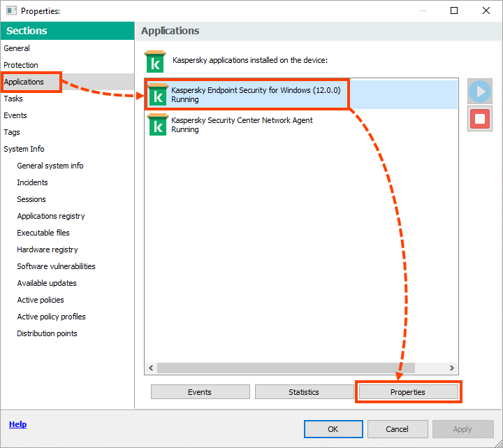Select the Tasks section
The image size is (503, 448).
tap(13, 99)
